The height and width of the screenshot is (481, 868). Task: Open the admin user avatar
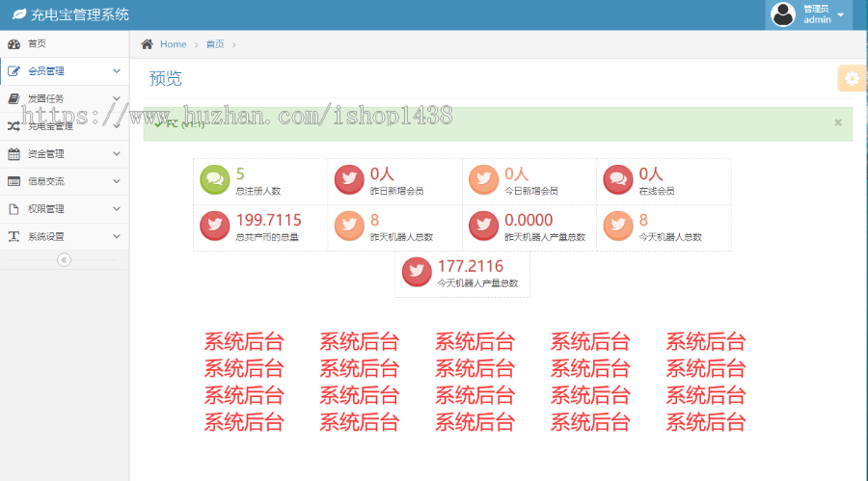pyautogui.click(x=783, y=14)
